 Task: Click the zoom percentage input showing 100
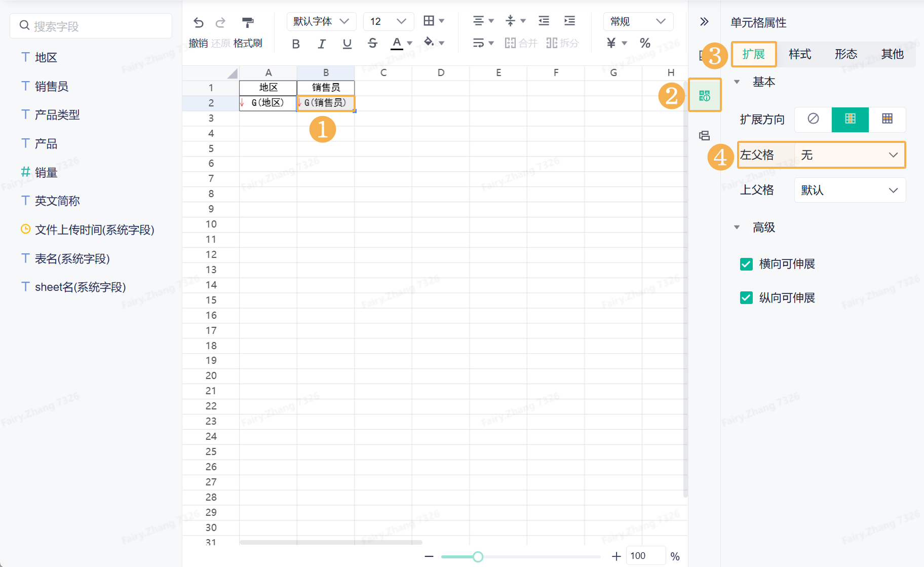click(646, 556)
